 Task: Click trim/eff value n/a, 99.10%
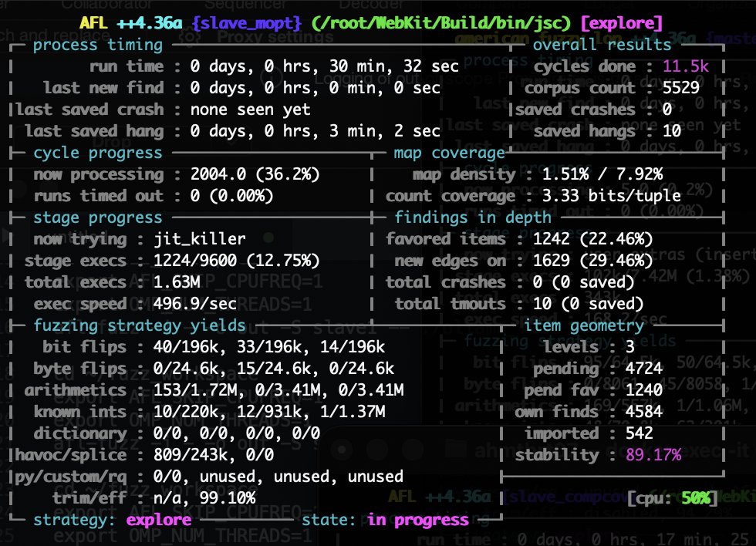[x=204, y=498]
